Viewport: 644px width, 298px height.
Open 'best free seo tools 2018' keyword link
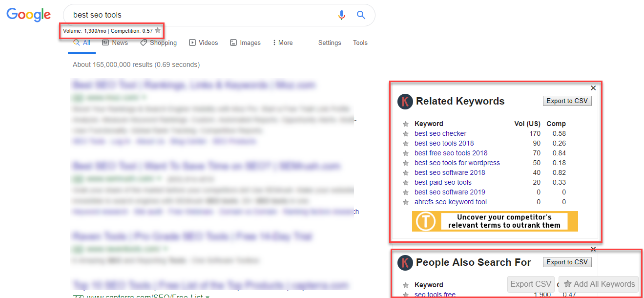(x=451, y=153)
